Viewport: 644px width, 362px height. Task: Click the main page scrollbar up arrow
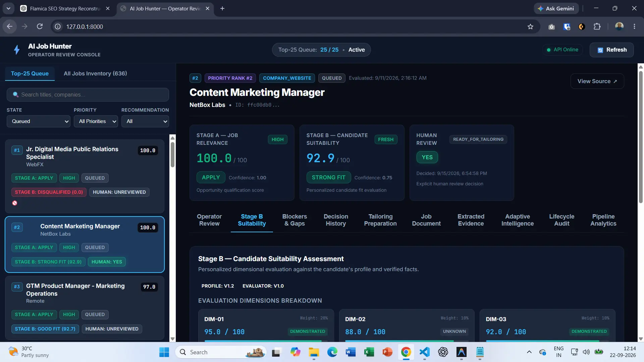[x=641, y=66]
